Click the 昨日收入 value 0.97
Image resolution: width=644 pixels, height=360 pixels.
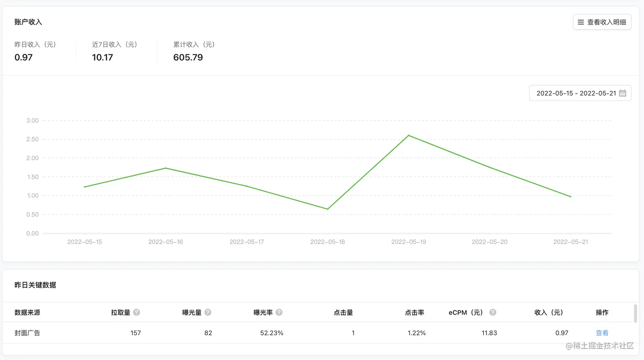(x=23, y=58)
